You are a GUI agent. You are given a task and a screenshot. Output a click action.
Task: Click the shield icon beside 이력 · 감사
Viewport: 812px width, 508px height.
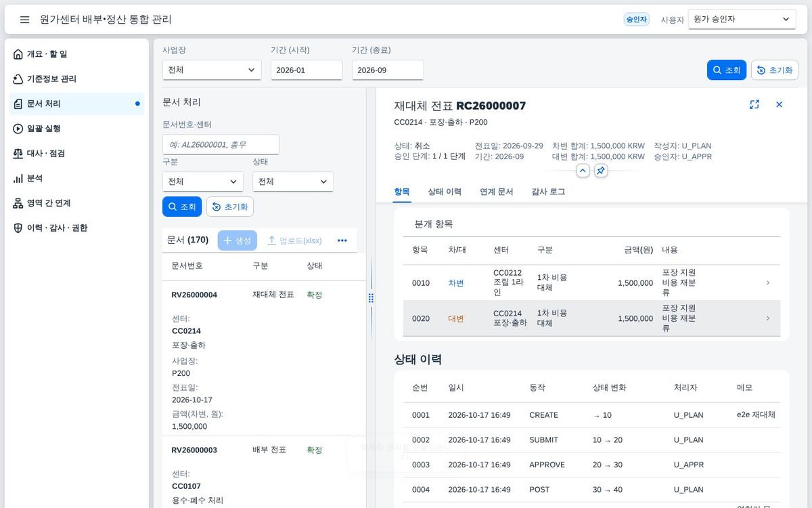[x=18, y=228]
